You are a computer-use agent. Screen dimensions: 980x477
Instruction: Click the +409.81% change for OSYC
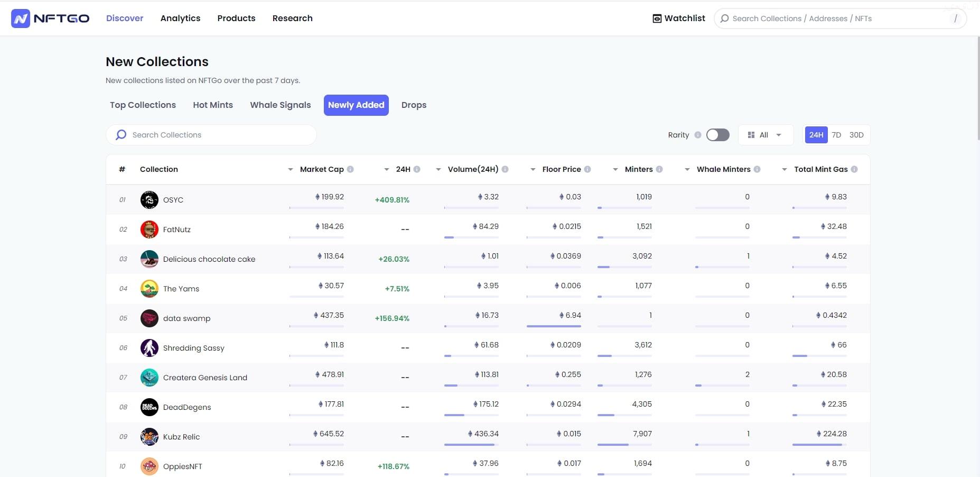392,200
